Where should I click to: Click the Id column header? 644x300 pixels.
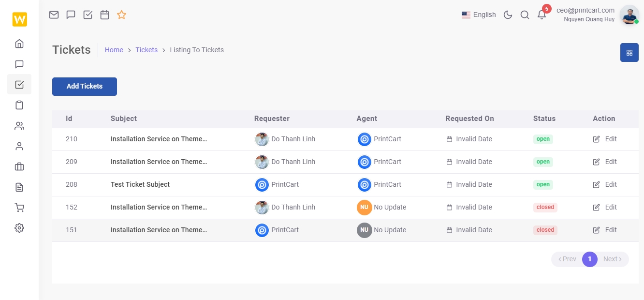(x=69, y=119)
